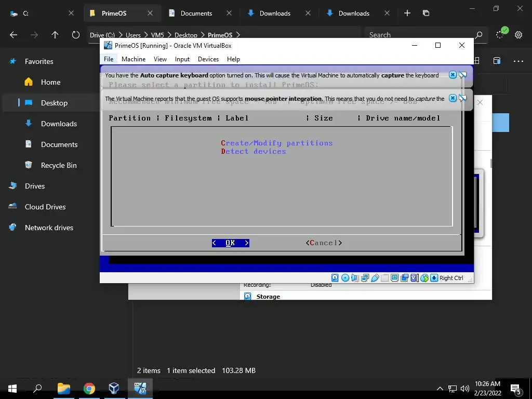Screen dimensions: 532x399
Task: Refresh the current folder
Action: 76,35
